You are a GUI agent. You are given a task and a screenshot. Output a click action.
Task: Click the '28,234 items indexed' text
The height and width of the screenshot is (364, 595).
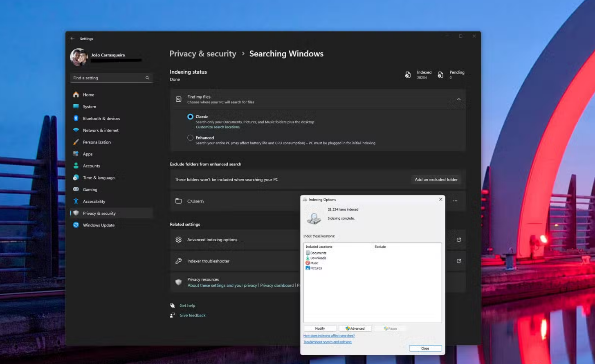pos(343,209)
